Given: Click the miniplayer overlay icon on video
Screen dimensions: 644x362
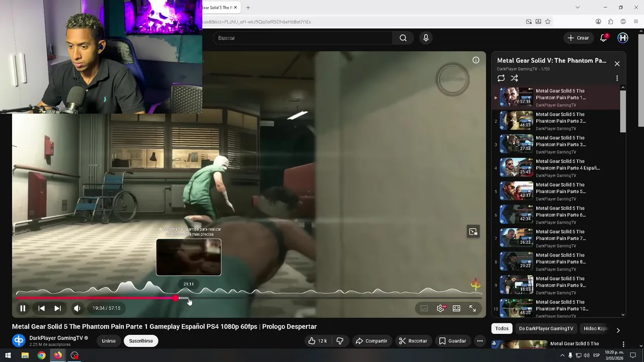Looking at the screenshot, I should (x=473, y=232).
